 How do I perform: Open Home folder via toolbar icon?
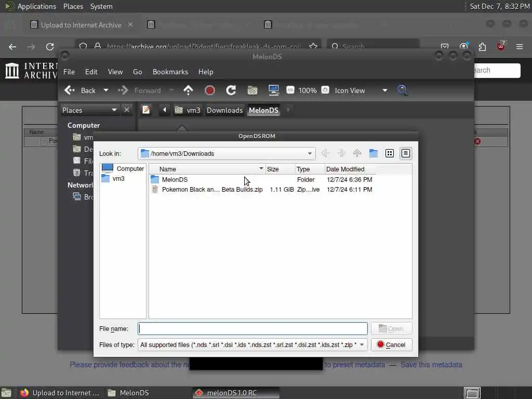coord(252,90)
